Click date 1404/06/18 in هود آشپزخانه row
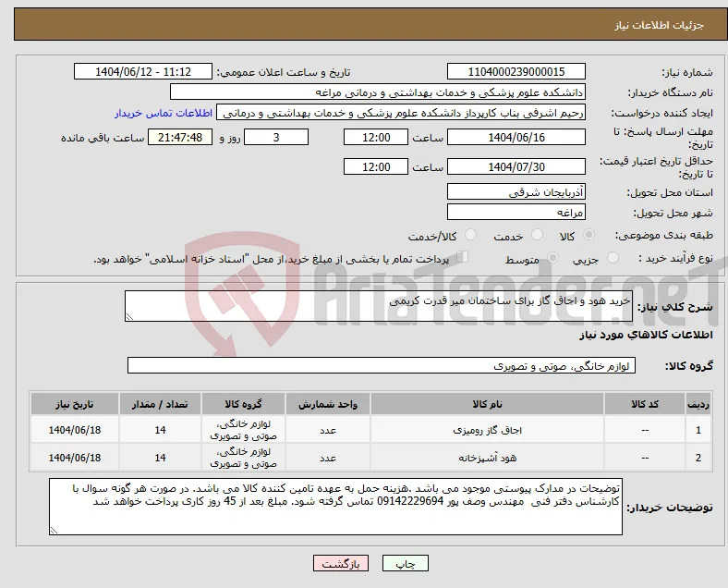 (75, 458)
